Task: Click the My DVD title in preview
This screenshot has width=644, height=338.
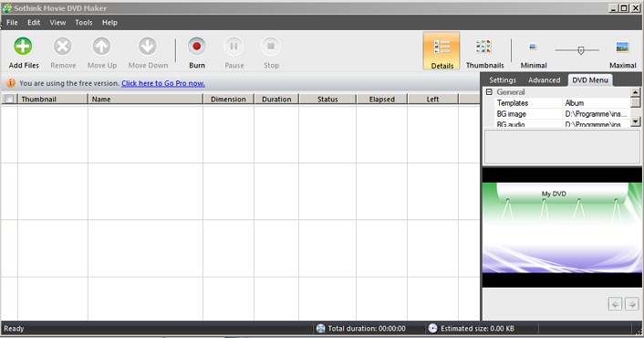Action: pos(554,194)
